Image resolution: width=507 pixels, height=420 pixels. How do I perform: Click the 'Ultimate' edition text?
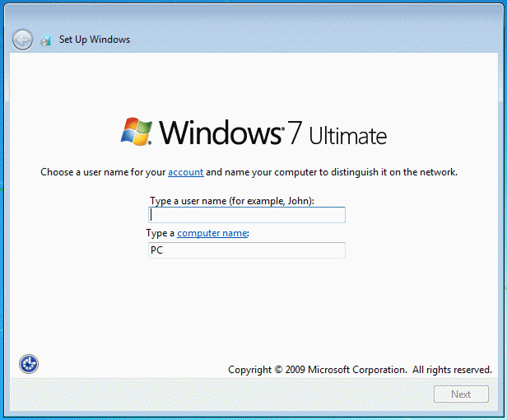coord(347,136)
